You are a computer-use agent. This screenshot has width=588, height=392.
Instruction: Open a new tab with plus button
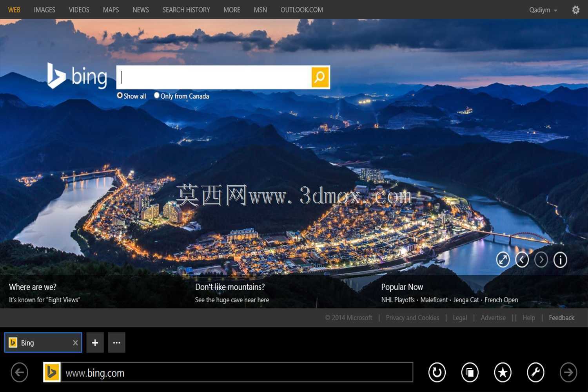pyautogui.click(x=95, y=343)
